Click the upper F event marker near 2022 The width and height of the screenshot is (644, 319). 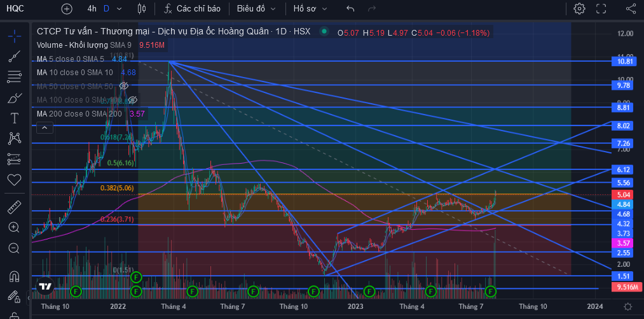tap(136, 277)
